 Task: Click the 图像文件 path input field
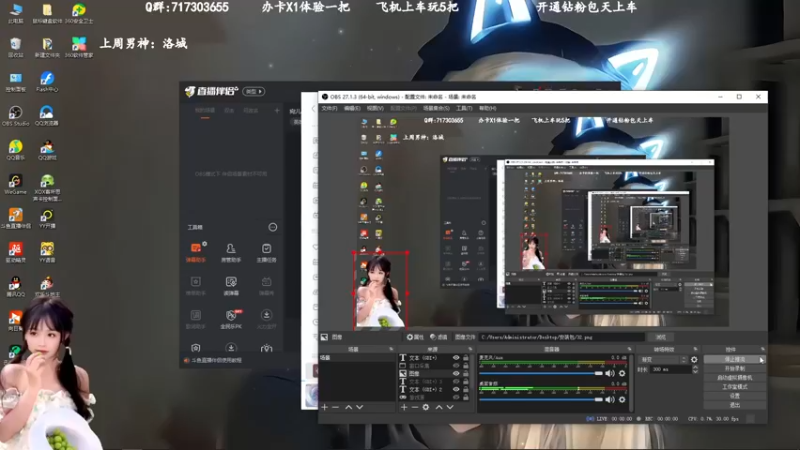point(562,337)
